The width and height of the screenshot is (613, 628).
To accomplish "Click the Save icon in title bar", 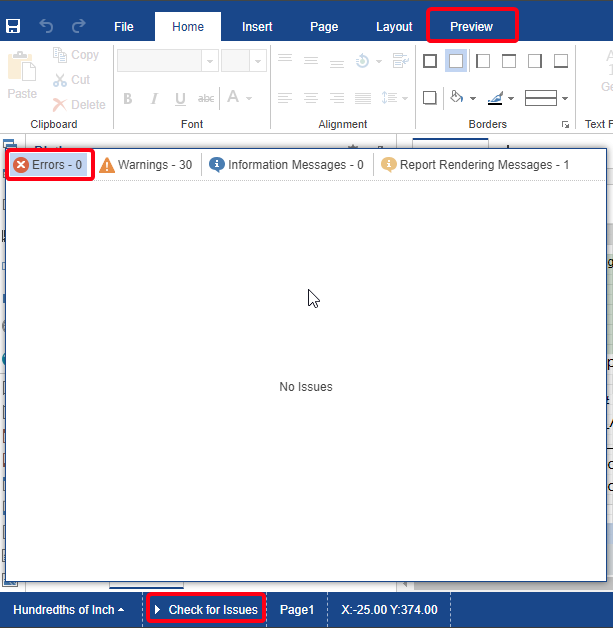I will (x=14, y=27).
